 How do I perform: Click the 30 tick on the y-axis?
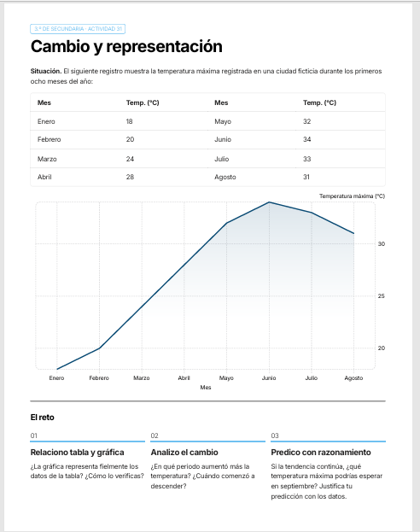[x=382, y=244]
